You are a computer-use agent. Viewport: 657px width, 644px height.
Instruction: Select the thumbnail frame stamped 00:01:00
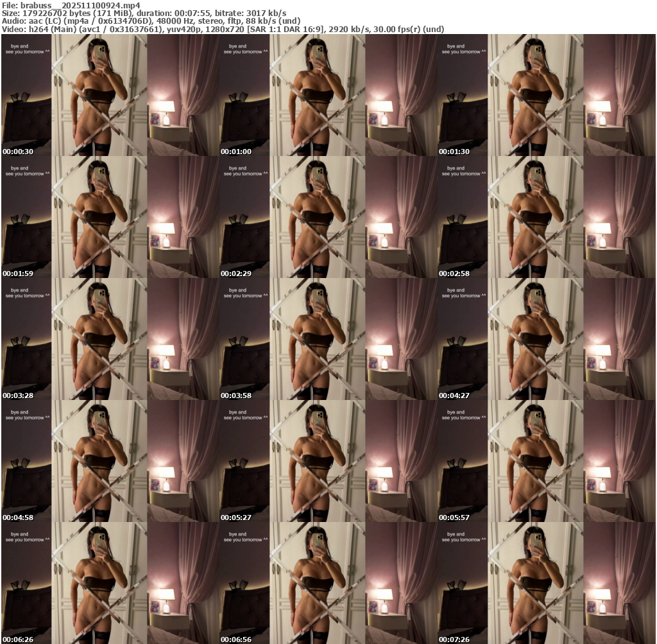pyautogui.click(x=328, y=95)
